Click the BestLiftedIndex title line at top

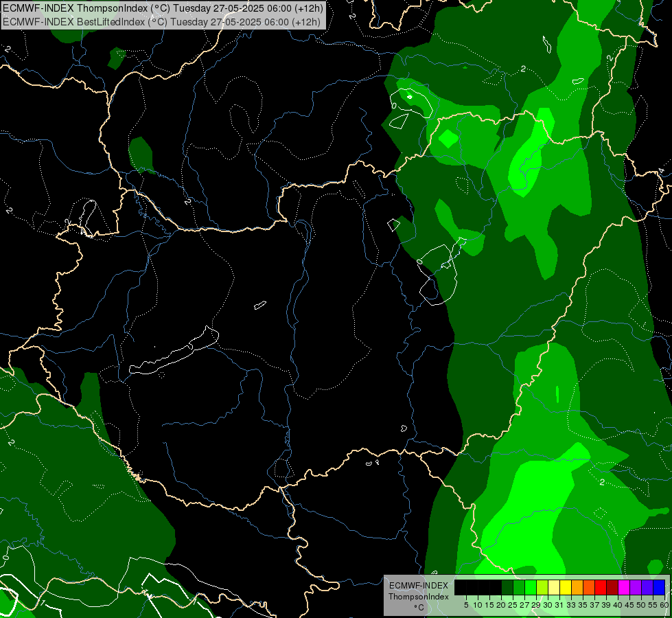pyautogui.click(x=161, y=22)
